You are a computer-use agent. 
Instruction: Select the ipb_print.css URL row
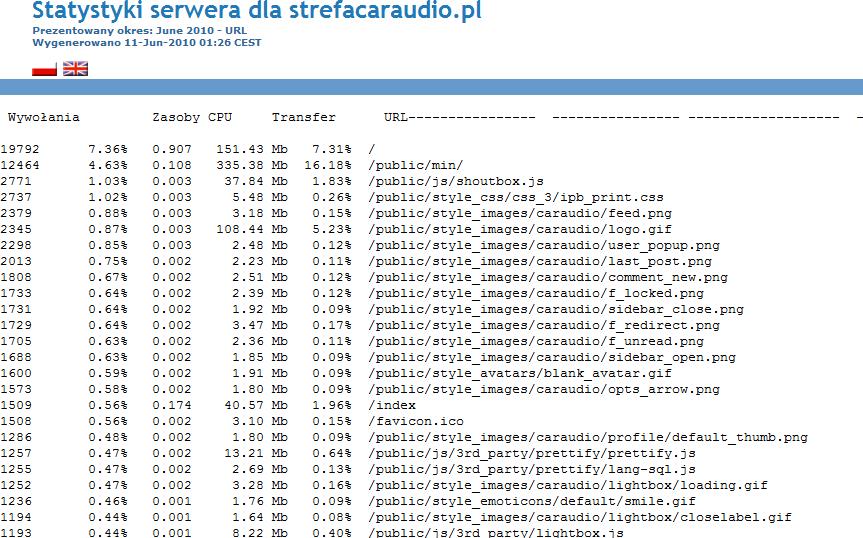coord(515,197)
